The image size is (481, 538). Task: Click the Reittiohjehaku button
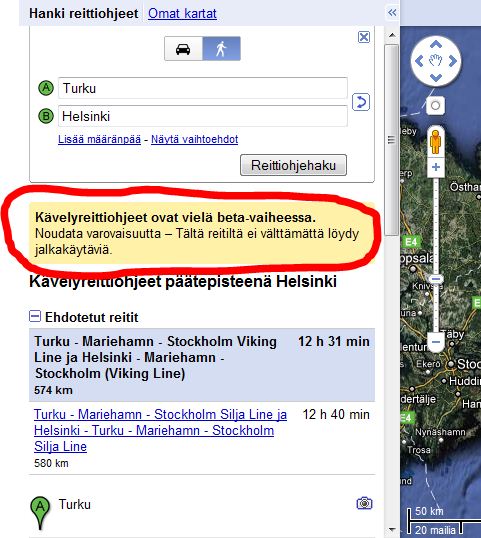click(x=293, y=165)
